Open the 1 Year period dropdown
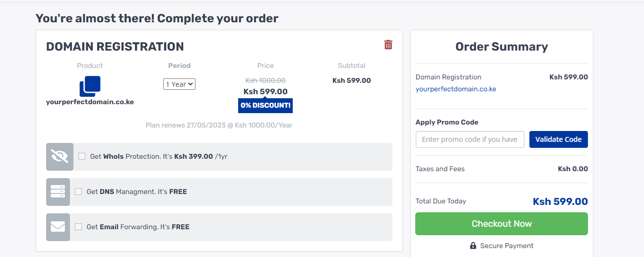Screen dimensions: 644x257 tap(179, 84)
